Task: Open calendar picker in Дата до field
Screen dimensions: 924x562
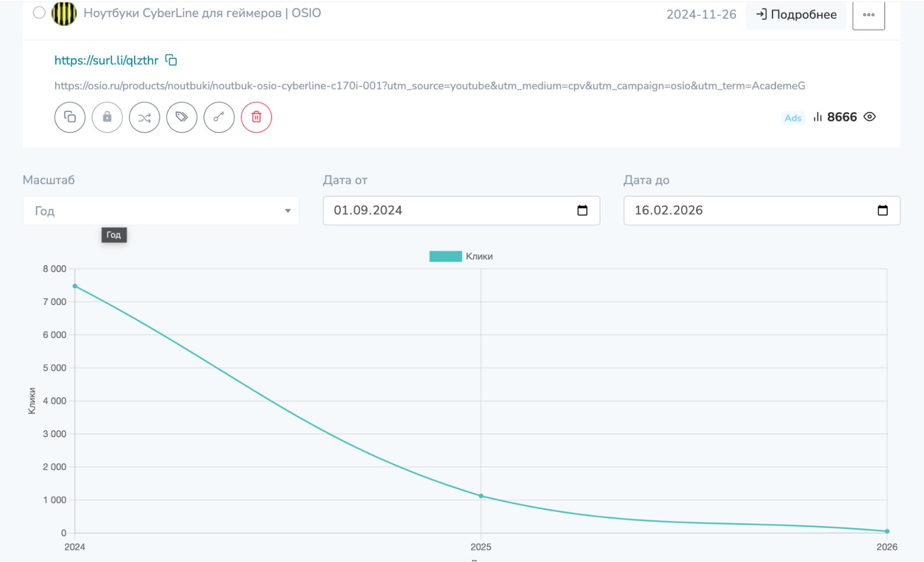Action: (882, 210)
